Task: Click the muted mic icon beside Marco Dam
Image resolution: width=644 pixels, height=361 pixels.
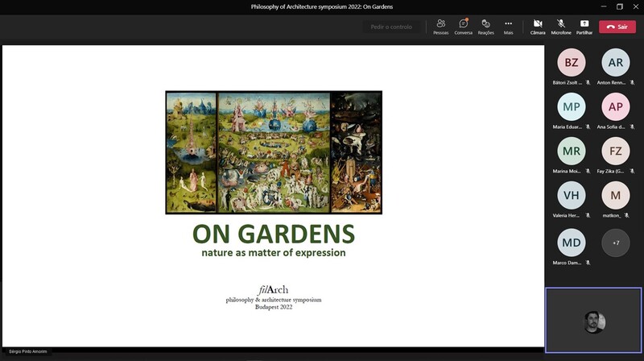Action: coord(588,263)
